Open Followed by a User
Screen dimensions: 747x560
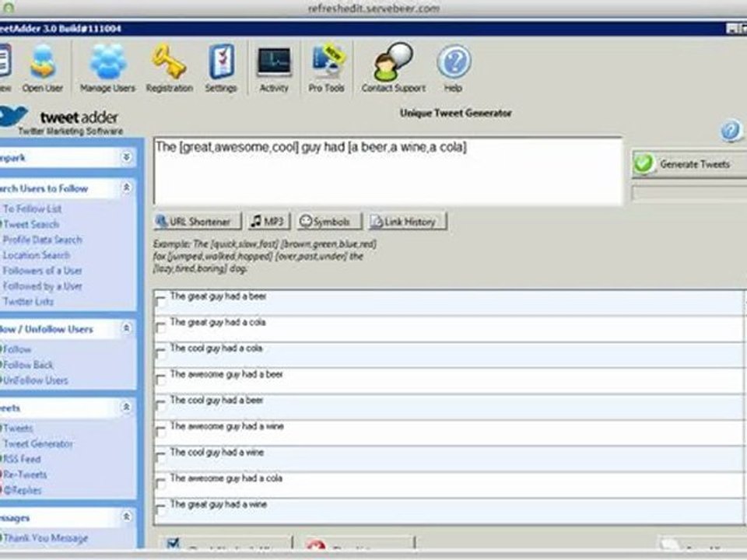coord(42,286)
